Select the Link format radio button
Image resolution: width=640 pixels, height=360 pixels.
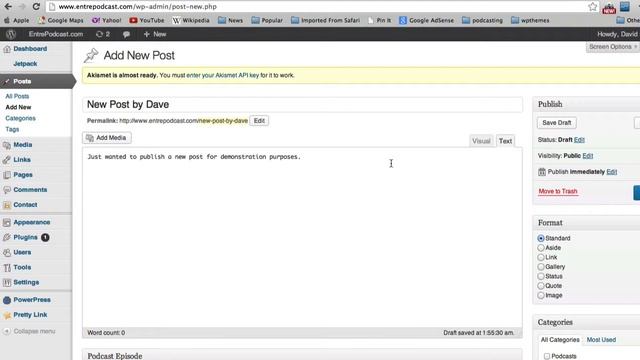coord(541,258)
